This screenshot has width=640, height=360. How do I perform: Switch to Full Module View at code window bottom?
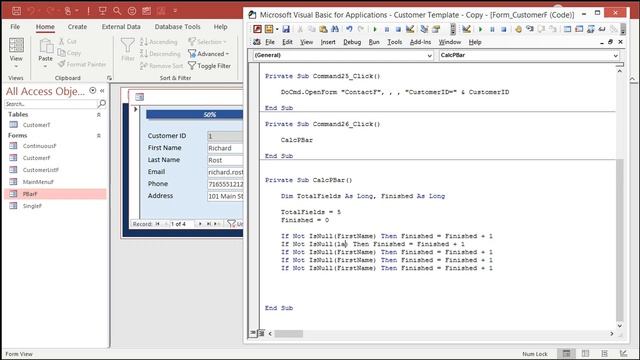click(261, 333)
